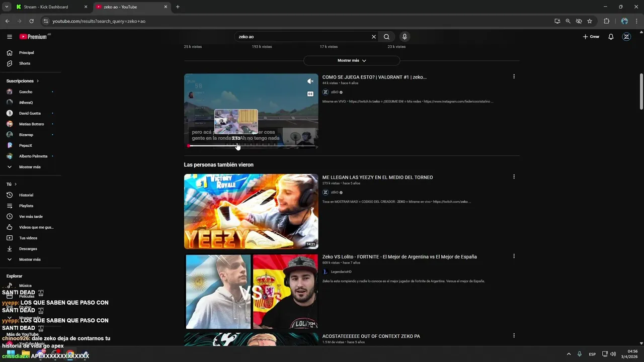The width and height of the screenshot is (644, 362).
Task: Open taskbar volume control
Action: (x=613, y=354)
